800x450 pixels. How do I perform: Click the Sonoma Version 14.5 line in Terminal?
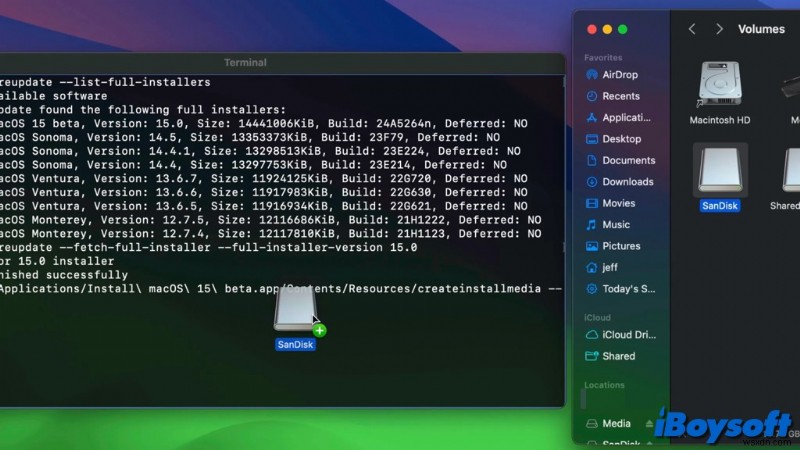(x=250, y=137)
